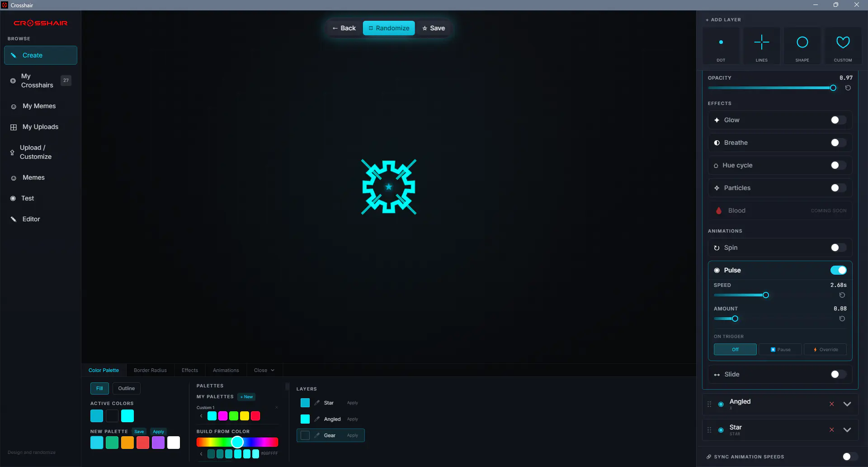The image size is (868, 467).
Task: Reset the Pulse Speed value
Action: coord(842,295)
